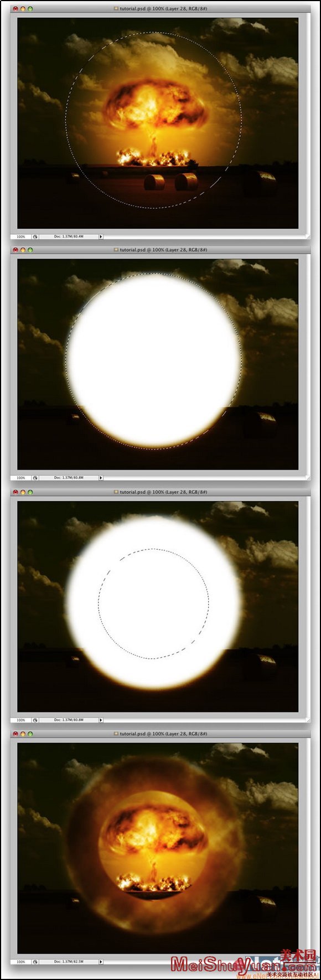This screenshot has width=321, height=980.
Task: Click the mushroom cloud inside the dashed selection
Action: coord(156,105)
